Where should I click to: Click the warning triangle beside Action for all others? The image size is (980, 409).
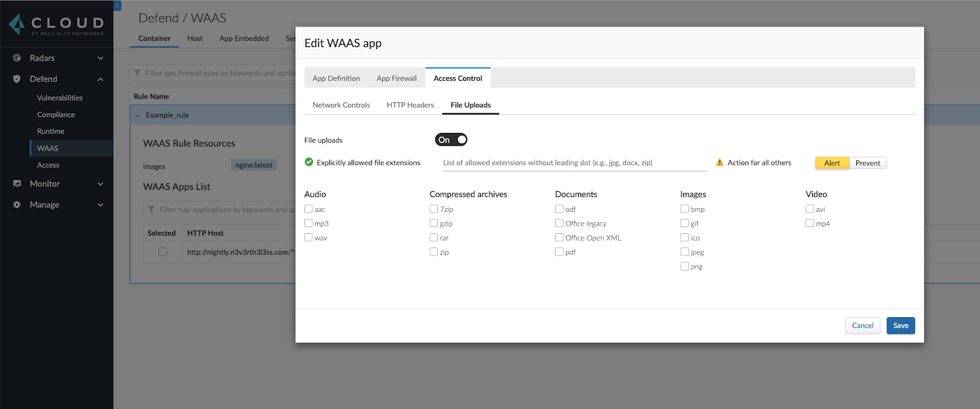point(720,163)
